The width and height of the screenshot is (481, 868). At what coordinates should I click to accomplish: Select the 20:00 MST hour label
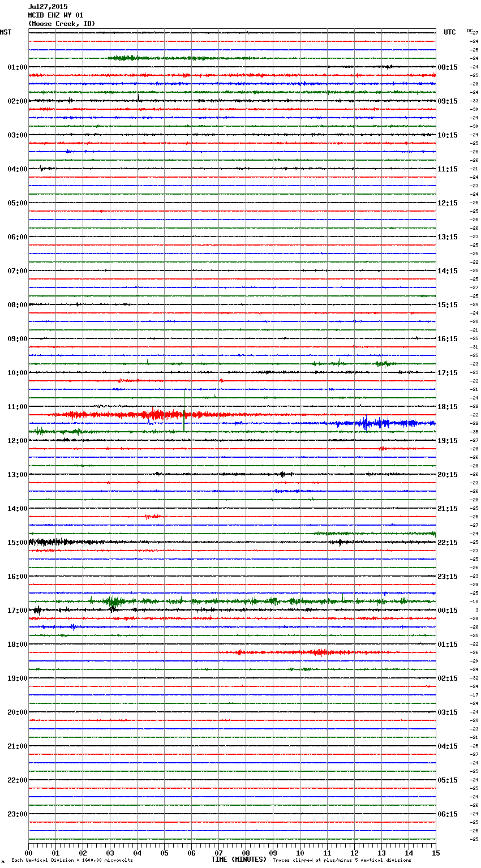click(18, 712)
